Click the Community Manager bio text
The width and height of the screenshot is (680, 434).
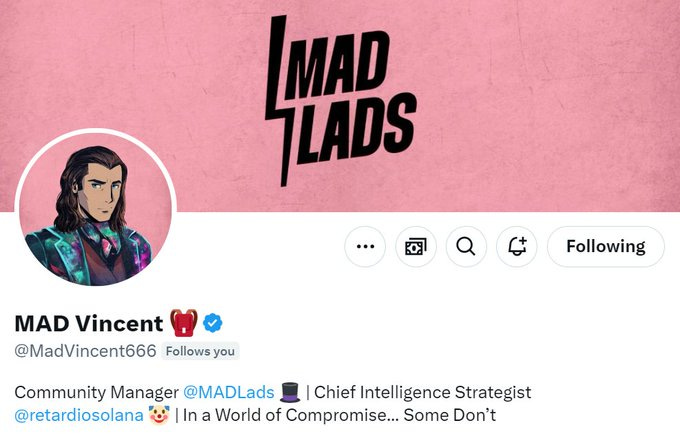click(x=96, y=392)
